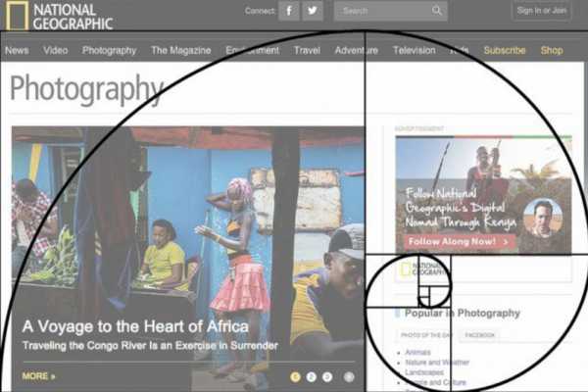Click Sign In or Join button
588x392 pixels.
541,11
